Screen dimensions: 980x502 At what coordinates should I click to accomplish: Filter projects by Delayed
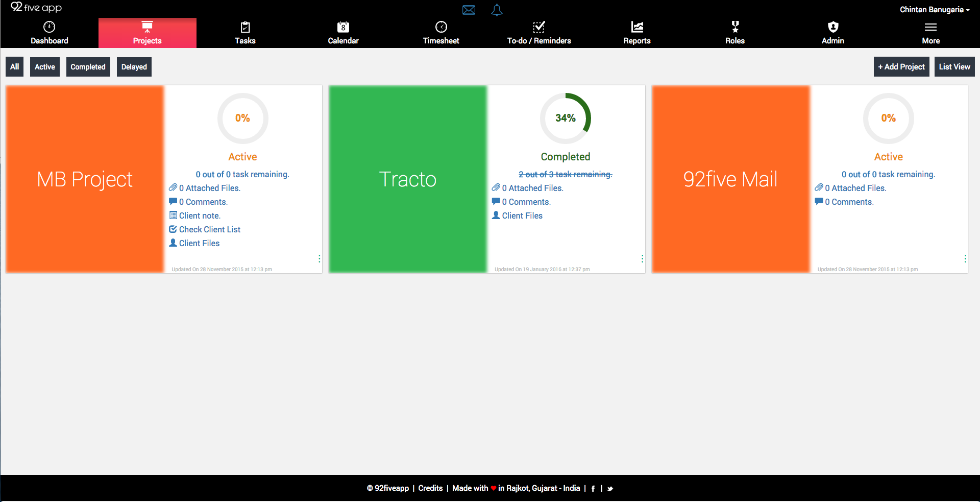point(134,67)
